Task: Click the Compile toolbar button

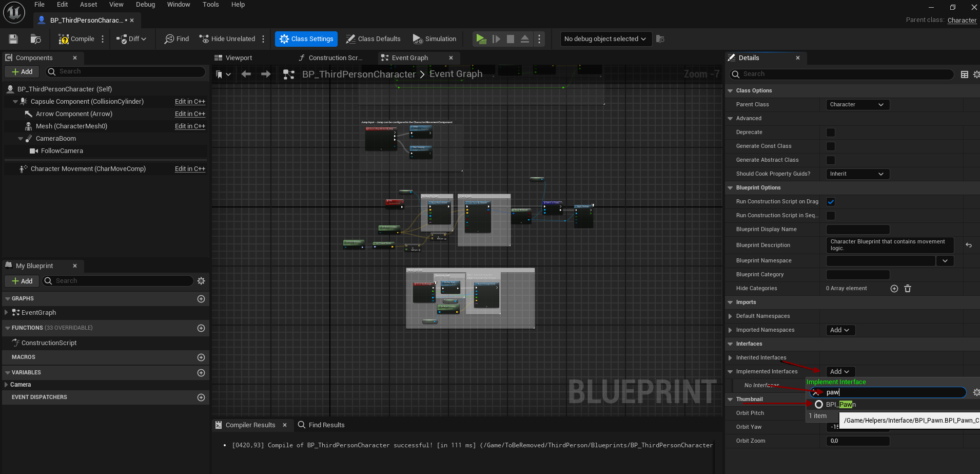Action: pyautogui.click(x=77, y=39)
